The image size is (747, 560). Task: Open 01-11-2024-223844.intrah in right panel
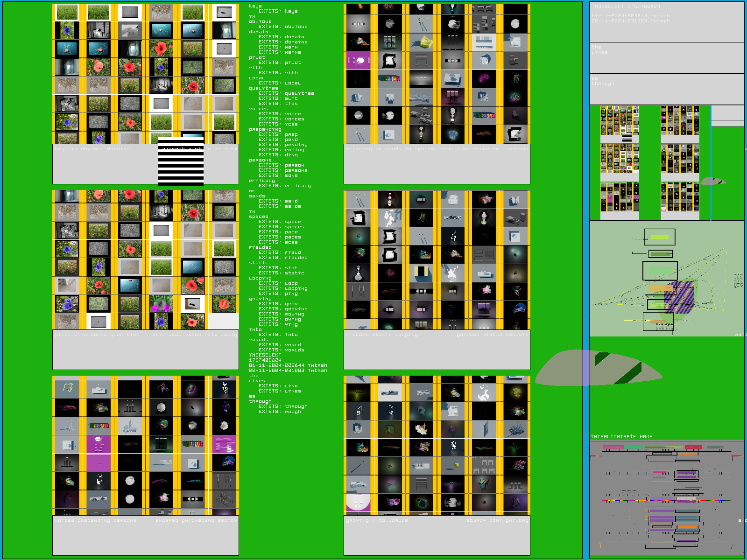click(630, 16)
